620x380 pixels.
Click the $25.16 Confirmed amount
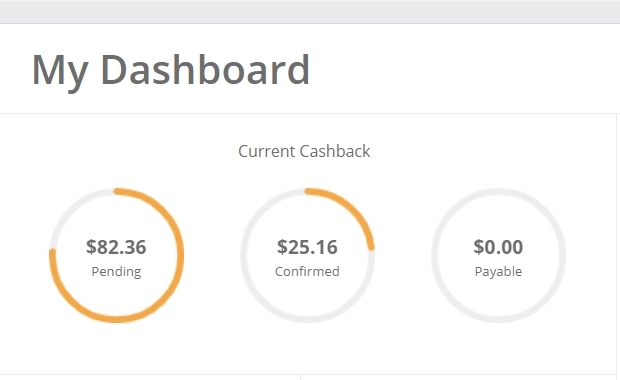(x=307, y=247)
